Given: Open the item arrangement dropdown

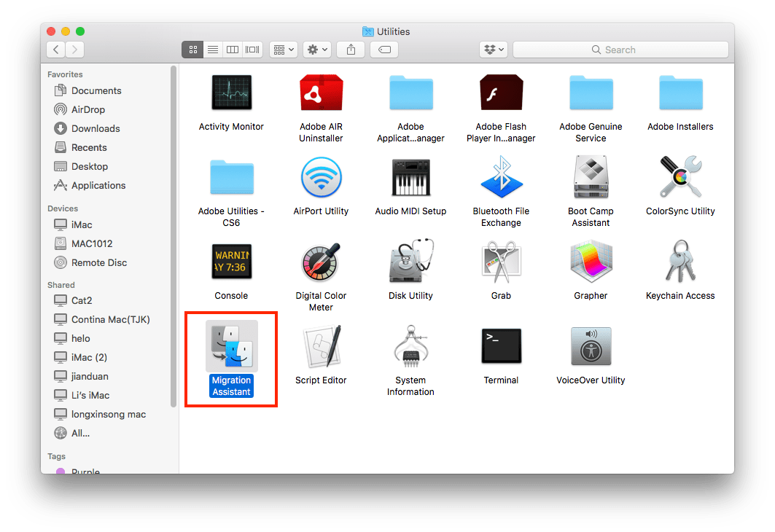Looking at the screenshot, I should (x=283, y=49).
